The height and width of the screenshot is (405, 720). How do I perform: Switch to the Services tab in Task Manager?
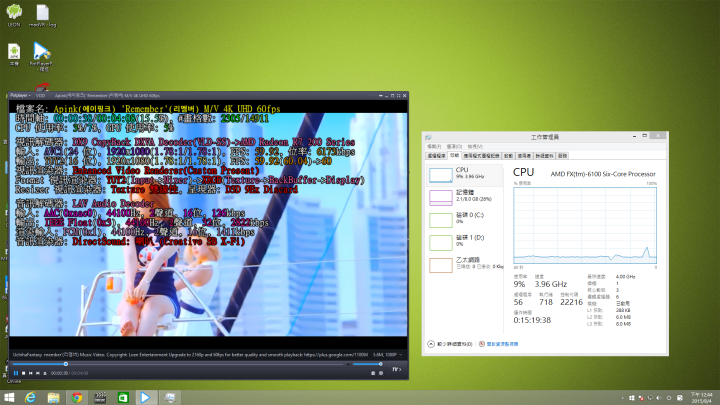(562, 156)
